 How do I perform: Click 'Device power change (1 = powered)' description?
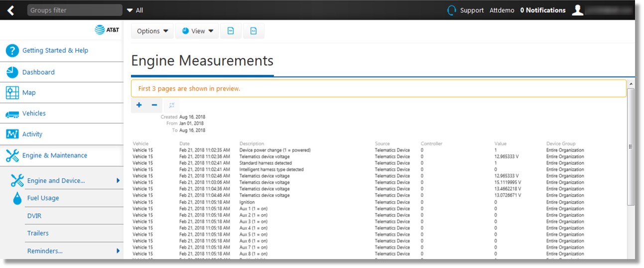click(x=275, y=150)
